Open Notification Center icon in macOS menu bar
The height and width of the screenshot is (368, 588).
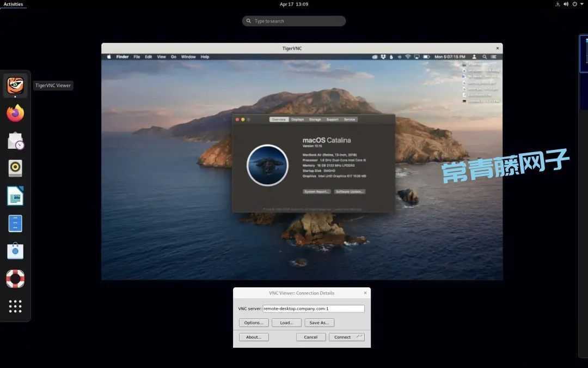494,57
